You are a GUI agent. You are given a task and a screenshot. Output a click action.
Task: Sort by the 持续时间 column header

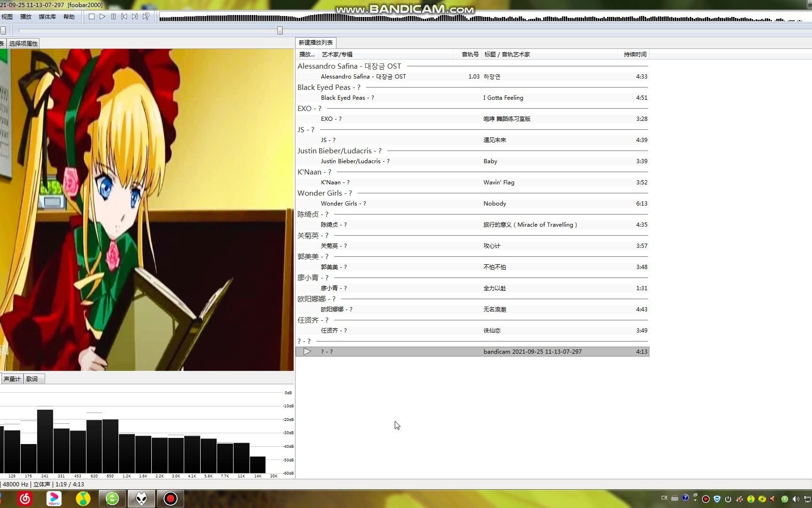635,55
